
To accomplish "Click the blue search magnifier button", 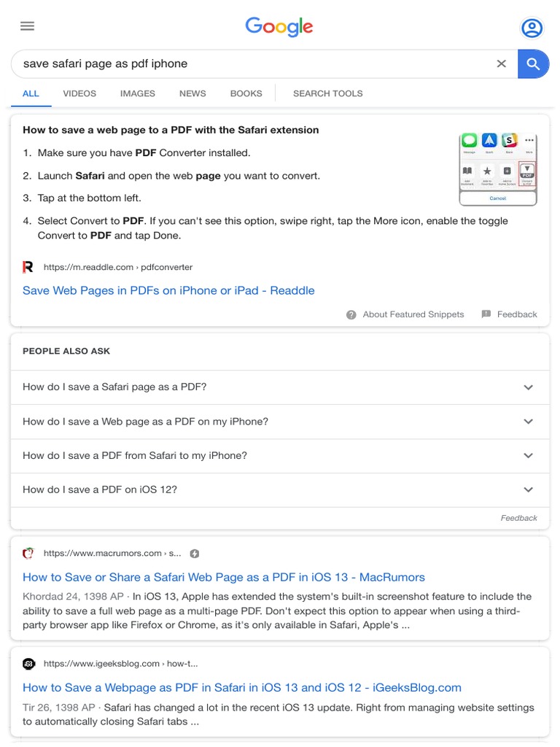I will (533, 63).
